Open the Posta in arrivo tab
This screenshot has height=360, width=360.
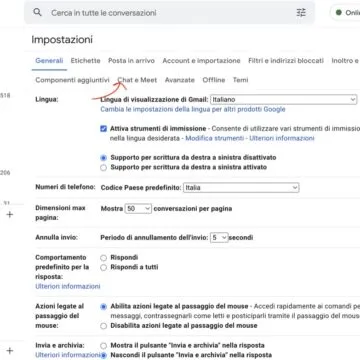pos(131,61)
